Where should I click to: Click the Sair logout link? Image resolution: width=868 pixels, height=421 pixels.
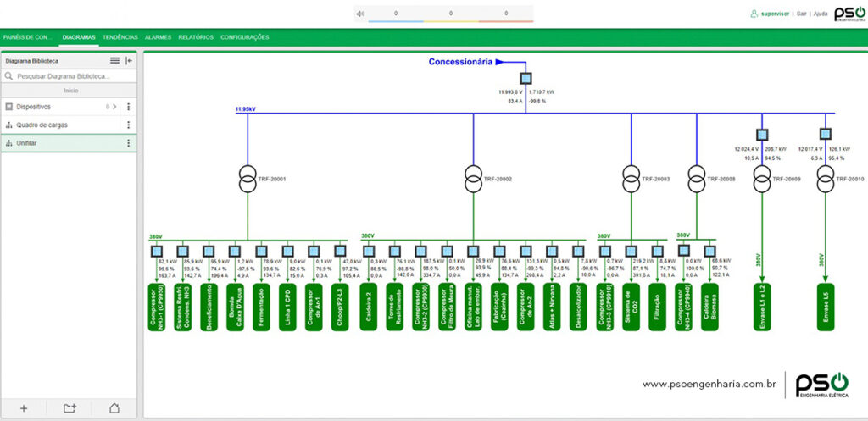(x=801, y=14)
